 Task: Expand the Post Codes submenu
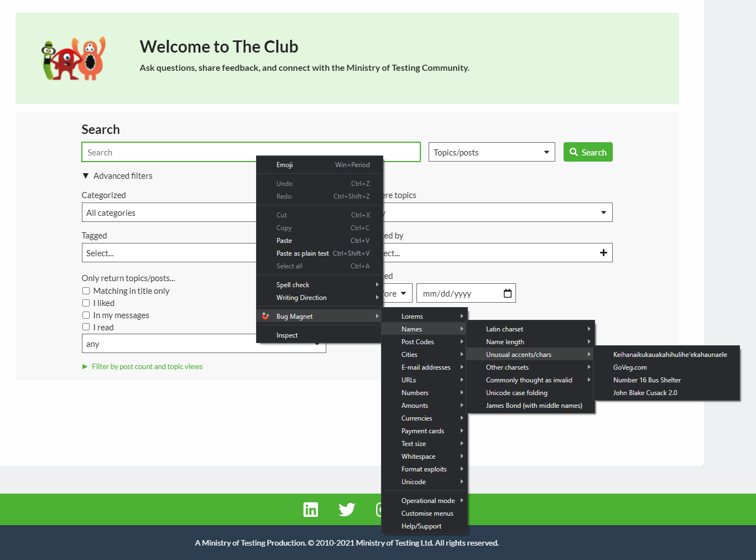[x=425, y=342]
